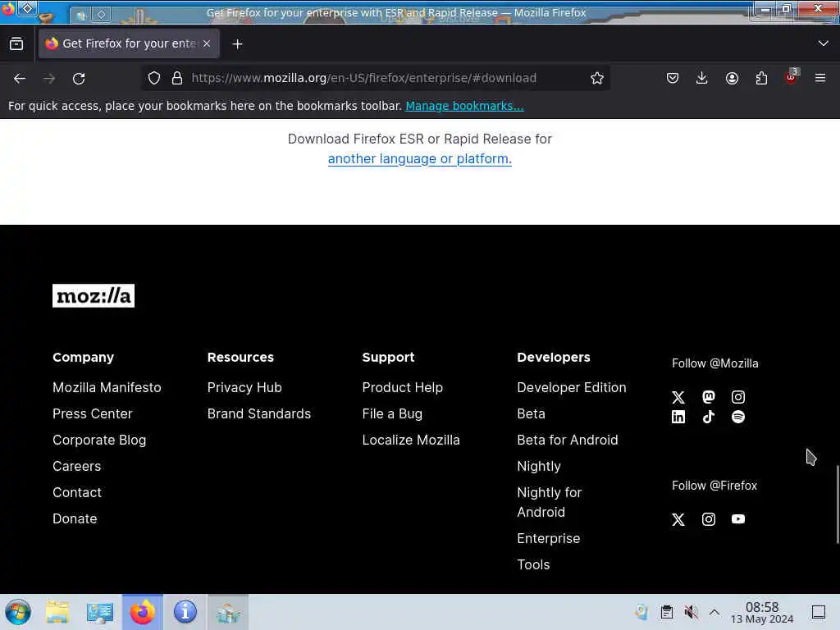Open the Downloads panel
The image size is (840, 630).
[702, 78]
